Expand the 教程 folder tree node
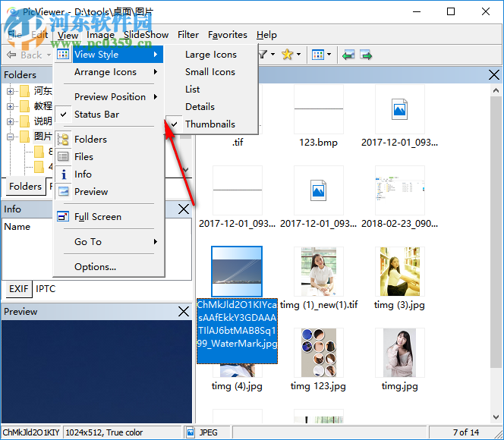 tap(10, 106)
